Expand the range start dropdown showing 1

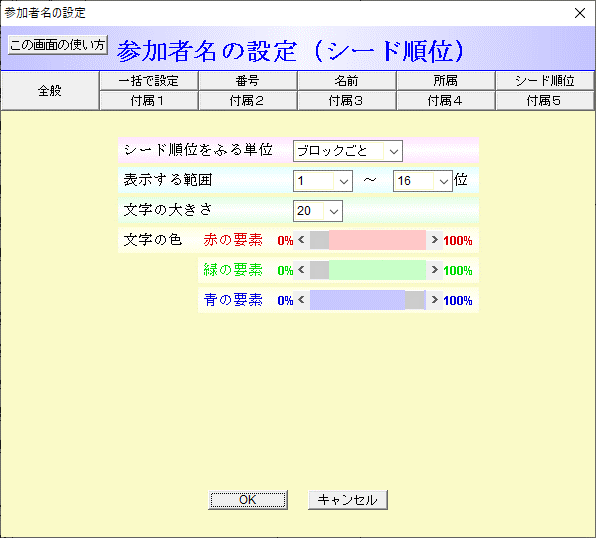[323, 181]
